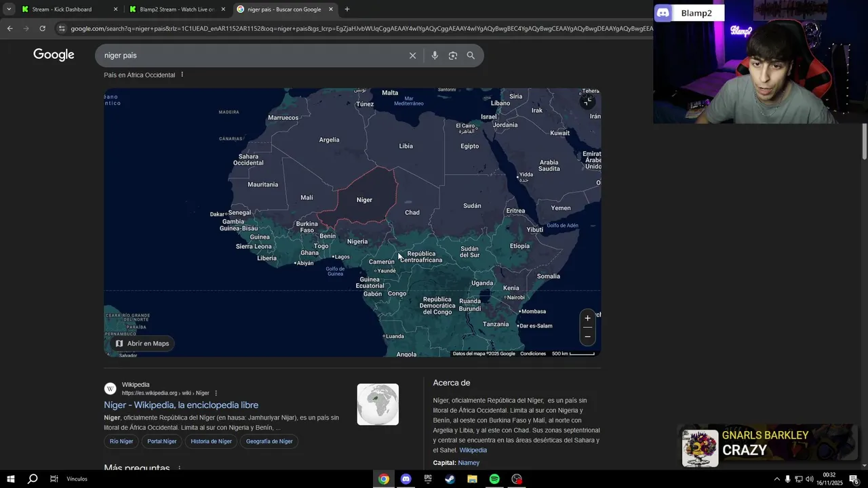The image size is (868, 488).
Task: Clear the search box with the X icon
Action: click(412, 56)
